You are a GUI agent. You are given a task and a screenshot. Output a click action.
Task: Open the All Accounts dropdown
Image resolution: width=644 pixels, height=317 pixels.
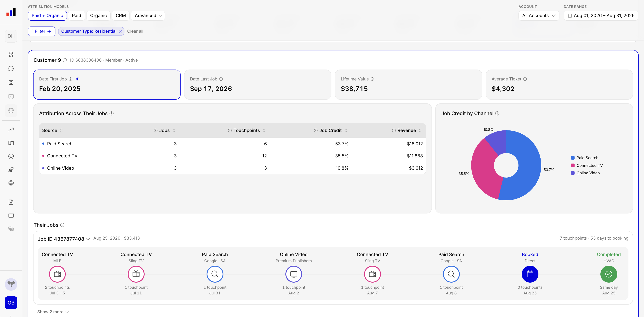pyautogui.click(x=539, y=16)
